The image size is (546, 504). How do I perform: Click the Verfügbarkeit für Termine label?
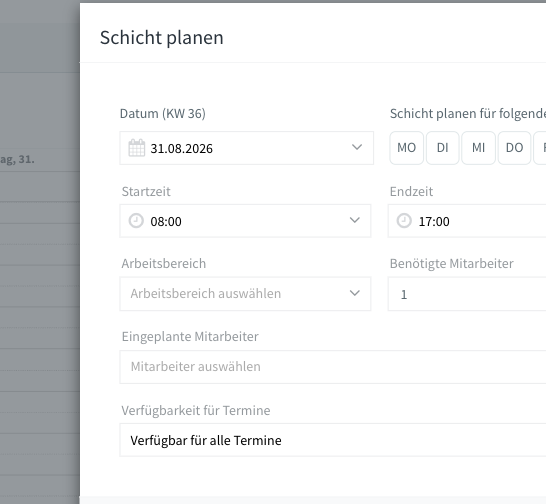coord(196,410)
